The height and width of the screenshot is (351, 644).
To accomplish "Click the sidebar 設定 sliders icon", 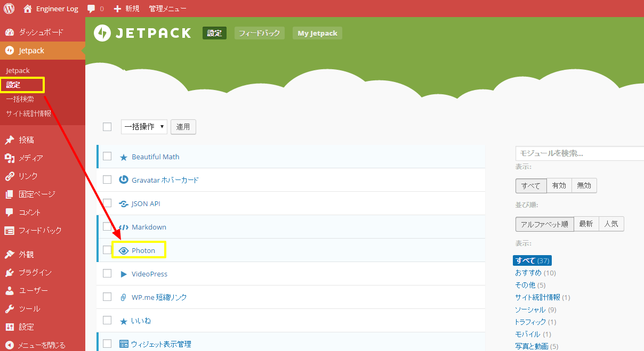I will [x=10, y=327].
